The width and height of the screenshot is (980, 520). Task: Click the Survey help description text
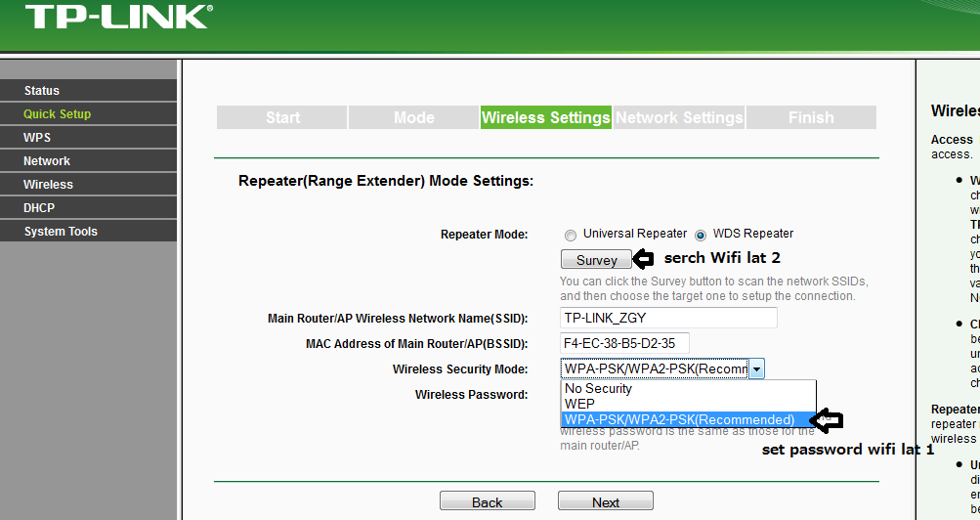pyautogui.click(x=714, y=288)
